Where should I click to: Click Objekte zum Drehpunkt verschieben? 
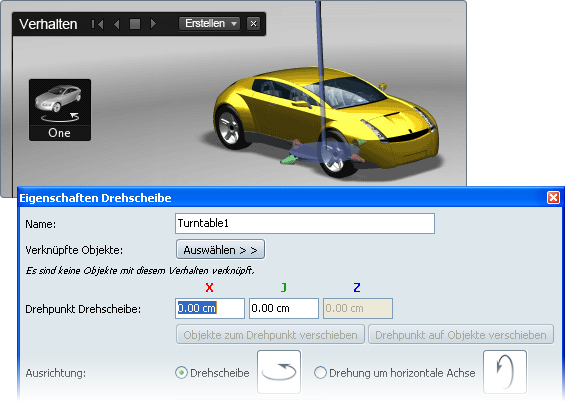pyautogui.click(x=270, y=335)
